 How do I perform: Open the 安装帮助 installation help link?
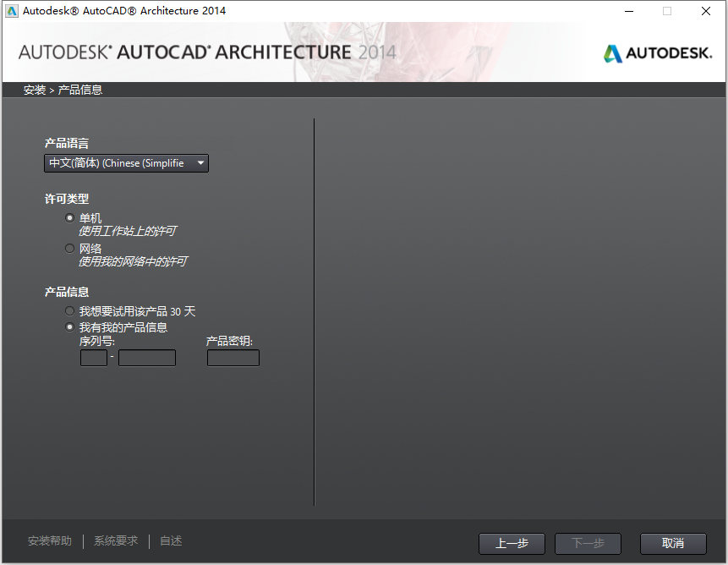point(50,541)
